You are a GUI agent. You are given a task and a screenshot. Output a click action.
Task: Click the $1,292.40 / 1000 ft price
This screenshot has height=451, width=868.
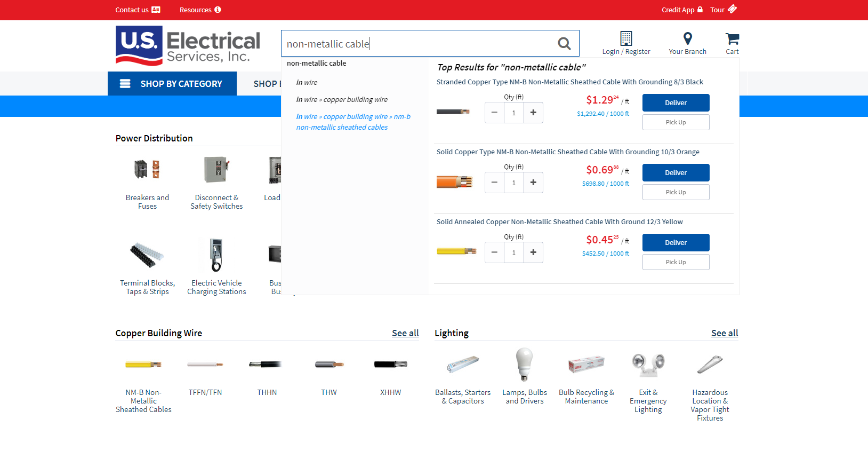(603, 114)
